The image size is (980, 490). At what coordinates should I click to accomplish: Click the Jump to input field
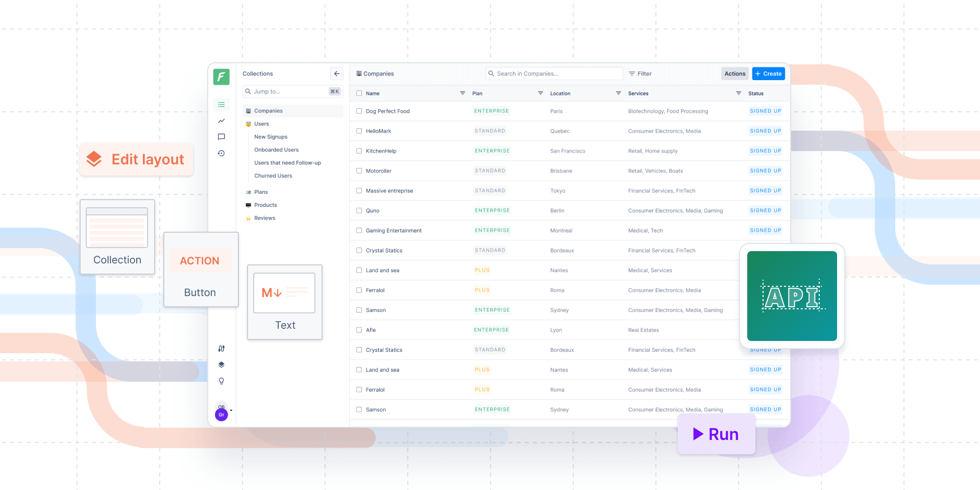pyautogui.click(x=292, y=91)
